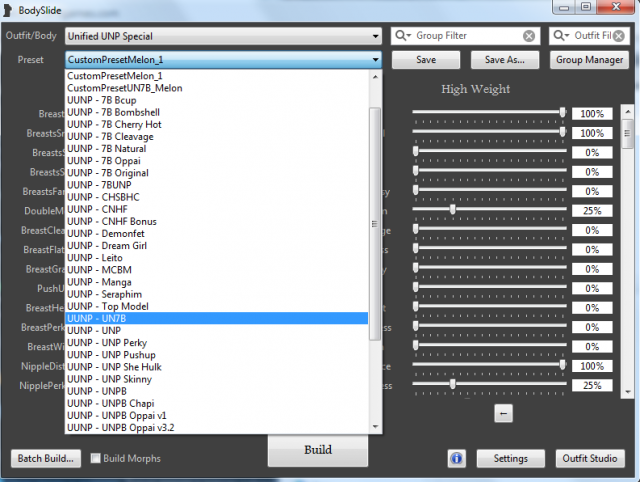Open the Group Manager

click(590, 60)
